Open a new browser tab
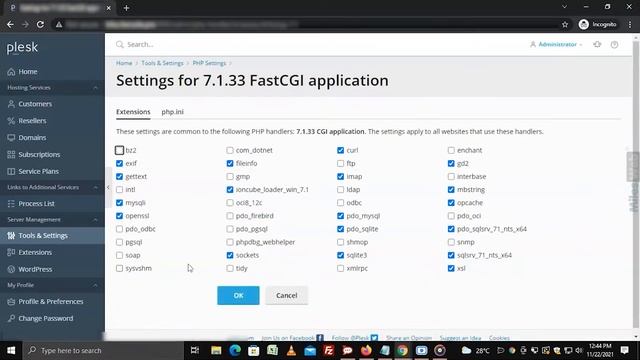640x360 pixels. pos(127,8)
